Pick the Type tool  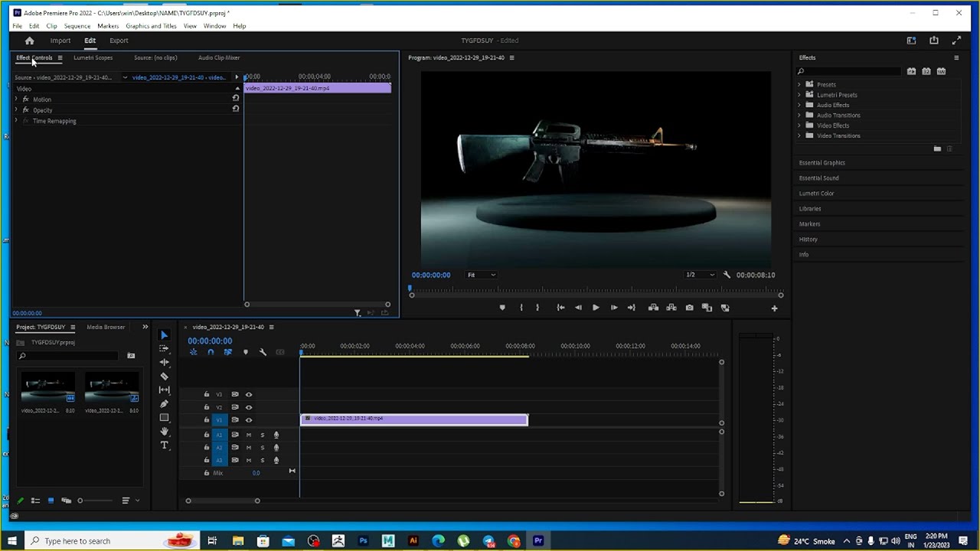coord(164,445)
